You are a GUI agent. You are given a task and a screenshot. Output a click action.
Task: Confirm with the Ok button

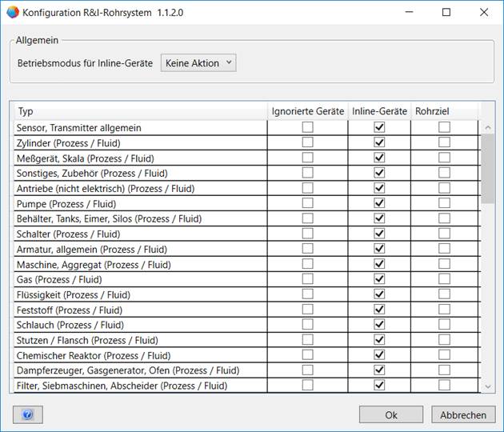coord(391,414)
